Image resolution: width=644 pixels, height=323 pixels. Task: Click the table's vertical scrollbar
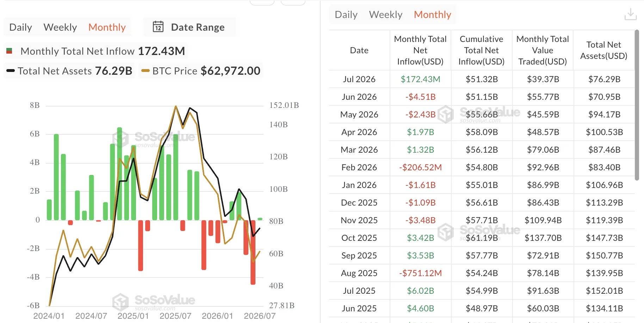637,105
